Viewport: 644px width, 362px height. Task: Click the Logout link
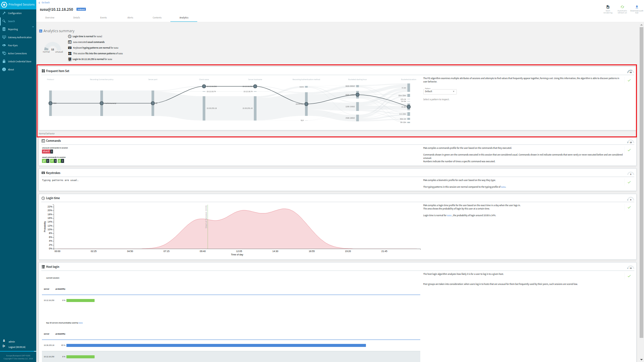[x=17, y=347]
